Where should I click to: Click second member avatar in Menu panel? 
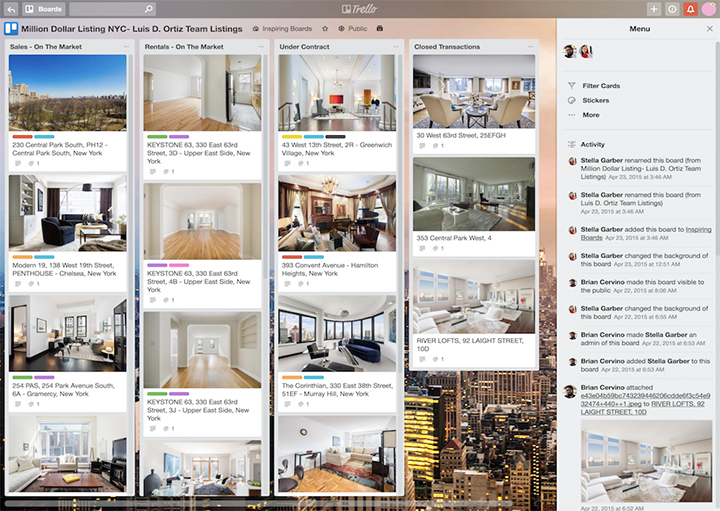[x=586, y=51]
